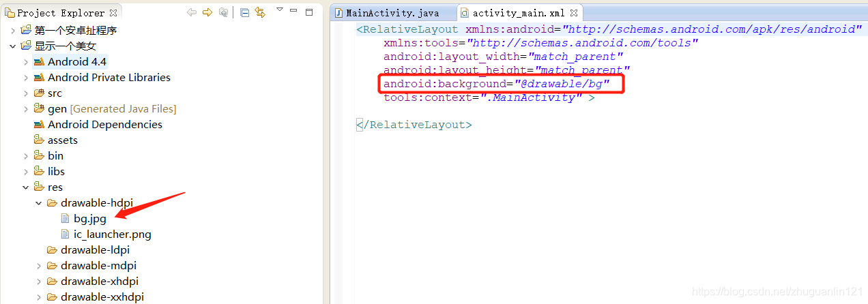Screen dimensions: 868x304
Task: Maximize the Project Explorer panel
Action: (x=309, y=12)
